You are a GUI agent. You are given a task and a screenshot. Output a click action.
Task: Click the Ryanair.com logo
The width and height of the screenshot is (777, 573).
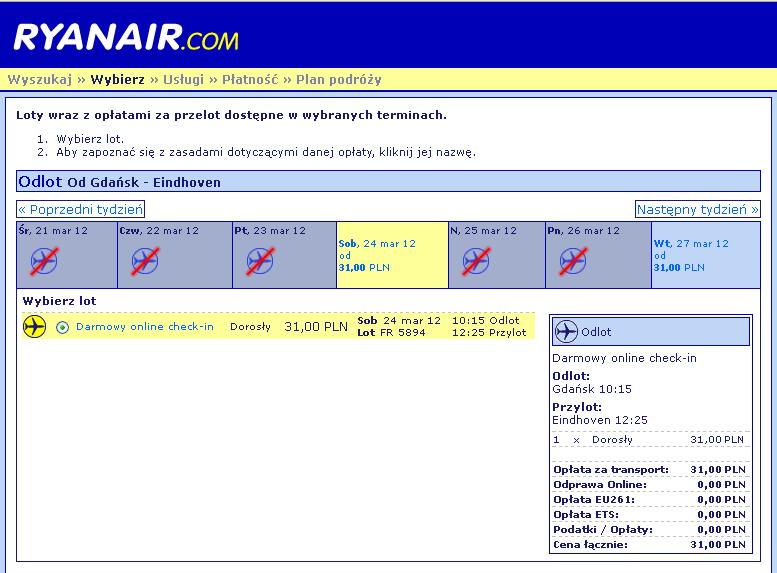click(126, 37)
